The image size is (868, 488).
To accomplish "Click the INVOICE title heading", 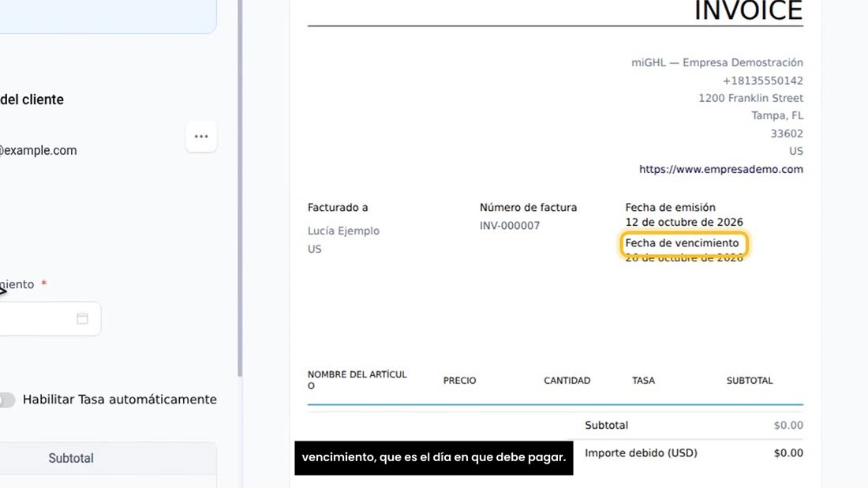I will coord(748,11).
